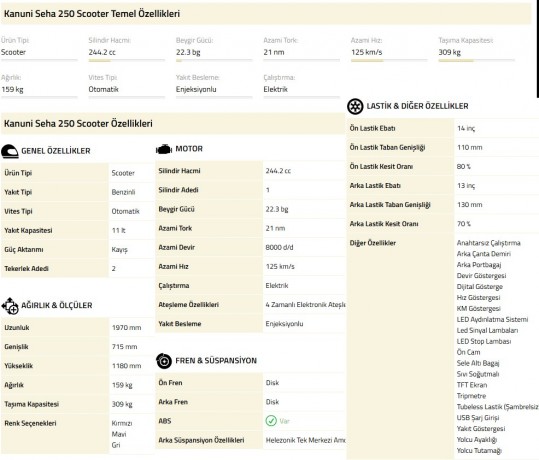
Task: Click the '1180 mm' height value
Action: pos(126,366)
